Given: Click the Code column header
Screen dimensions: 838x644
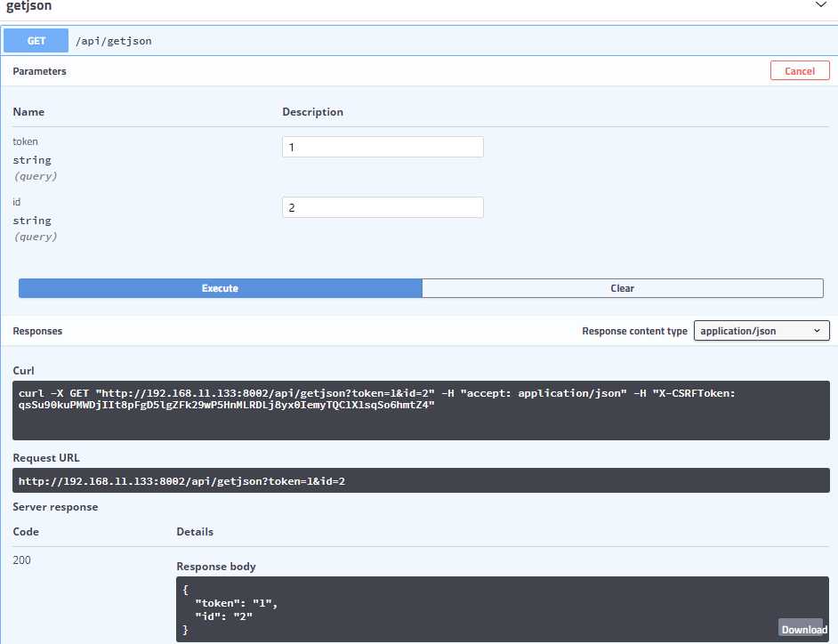Looking at the screenshot, I should point(26,532).
